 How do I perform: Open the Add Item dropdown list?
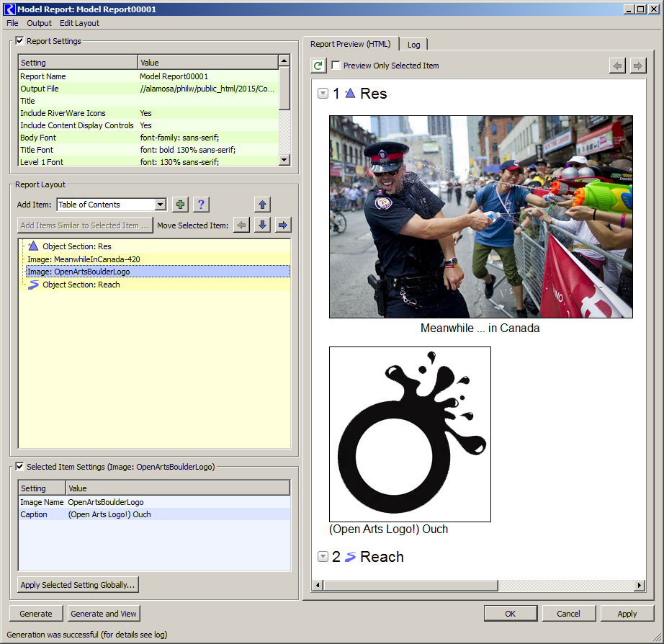161,205
